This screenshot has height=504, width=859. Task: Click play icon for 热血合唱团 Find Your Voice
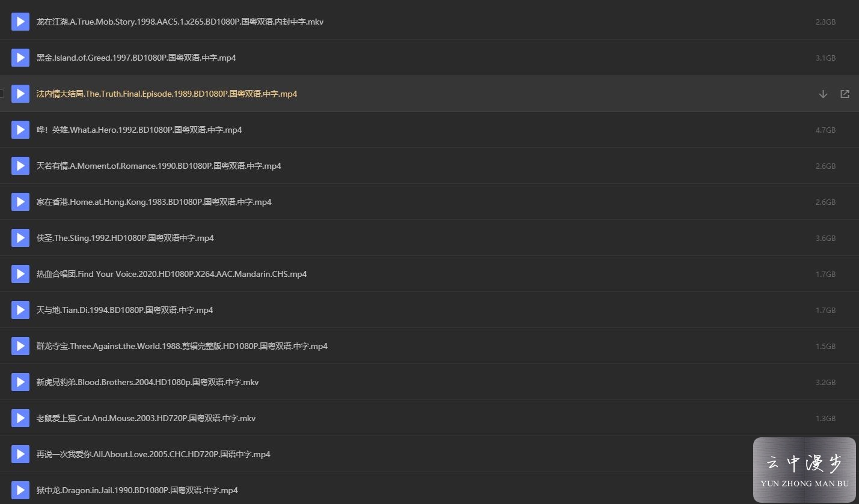[20, 274]
